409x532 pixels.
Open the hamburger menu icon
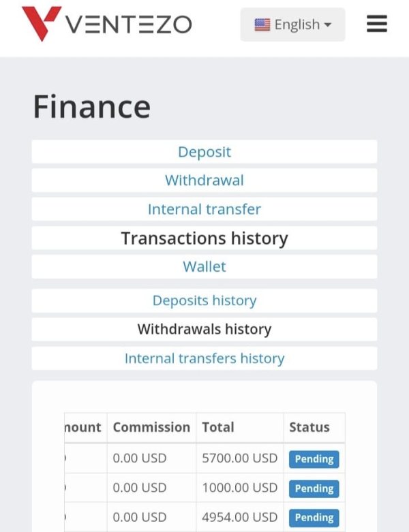(377, 24)
